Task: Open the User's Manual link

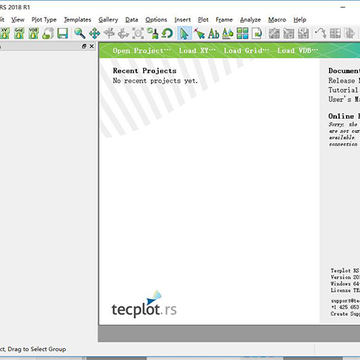Action: 344,99
